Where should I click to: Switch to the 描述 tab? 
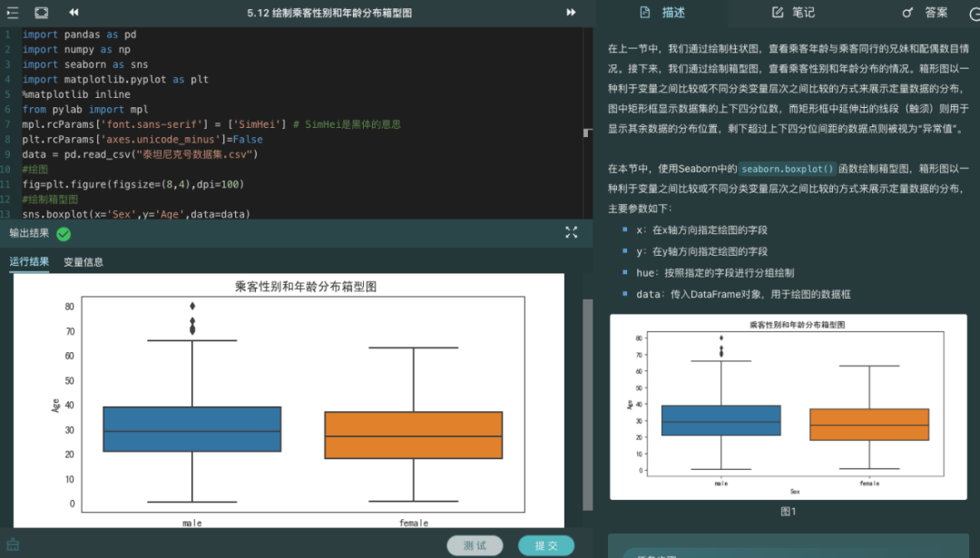pyautogui.click(x=662, y=13)
